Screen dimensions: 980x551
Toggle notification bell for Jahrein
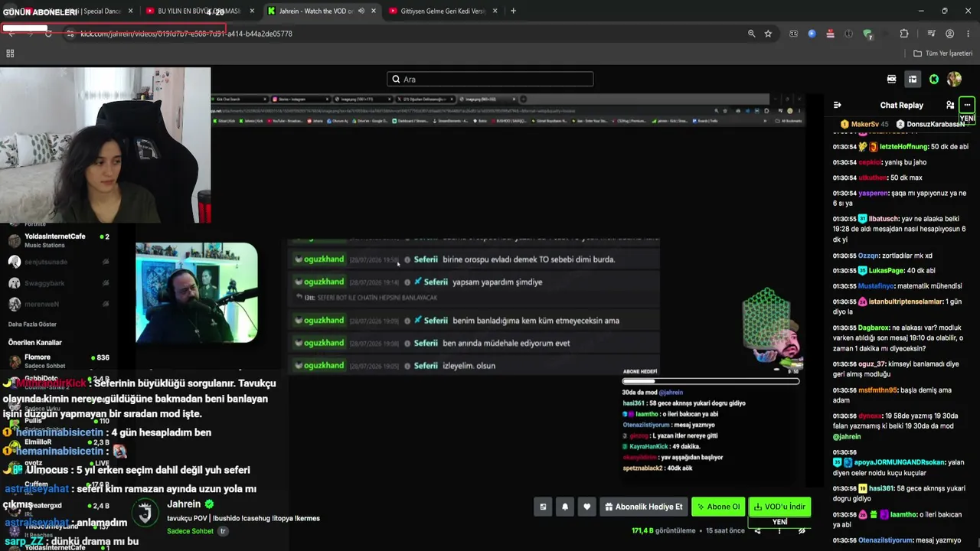pos(565,507)
